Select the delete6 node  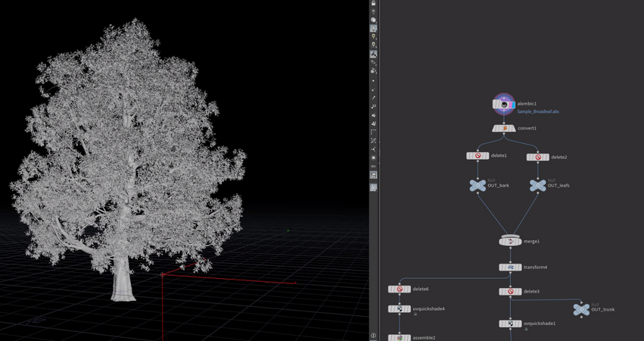click(x=400, y=289)
